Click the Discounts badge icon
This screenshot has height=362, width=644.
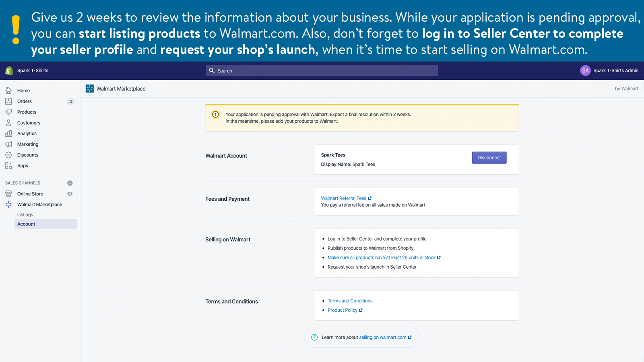(8, 155)
